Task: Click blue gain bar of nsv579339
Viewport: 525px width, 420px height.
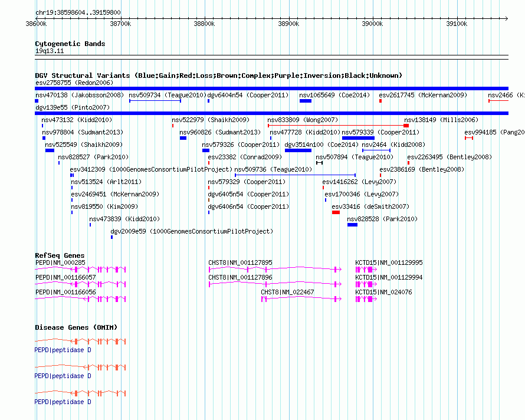Action: pos(358,138)
